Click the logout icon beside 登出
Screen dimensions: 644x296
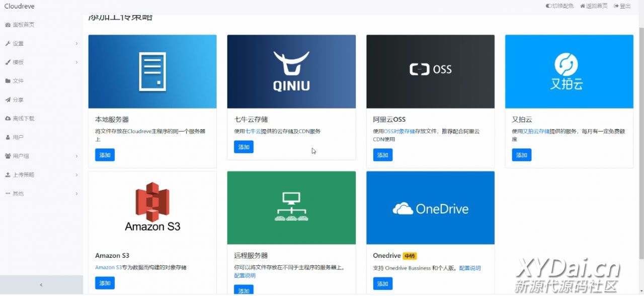point(616,6)
